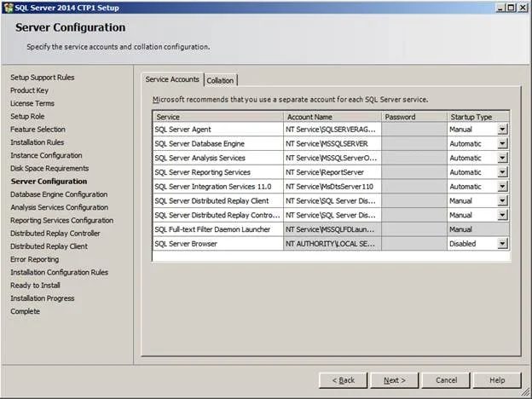This screenshot has width=532, height=399.
Task: Click the SQL Server Analysis Services cell
Action: click(x=218, y=158)
